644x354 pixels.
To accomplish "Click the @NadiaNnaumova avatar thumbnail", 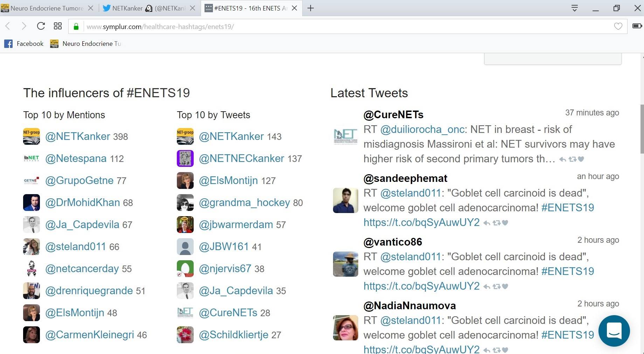I will (x=346, y=328).
